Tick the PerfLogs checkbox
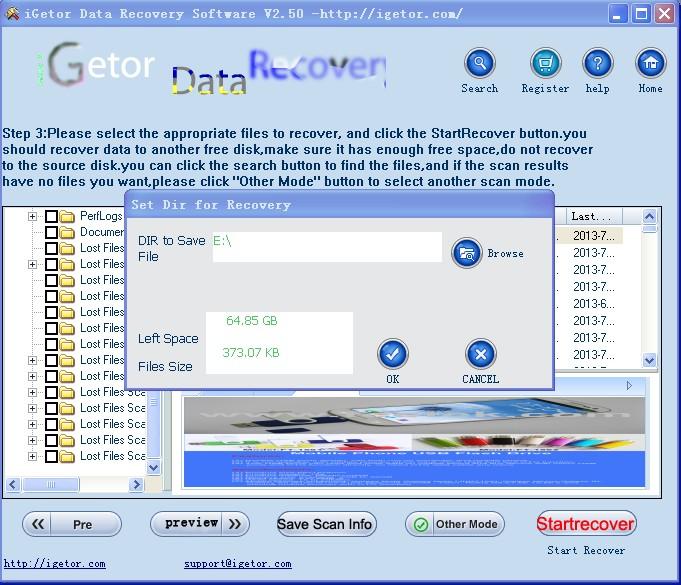This screenshot has width=681, height=585. tap(51, 216)
